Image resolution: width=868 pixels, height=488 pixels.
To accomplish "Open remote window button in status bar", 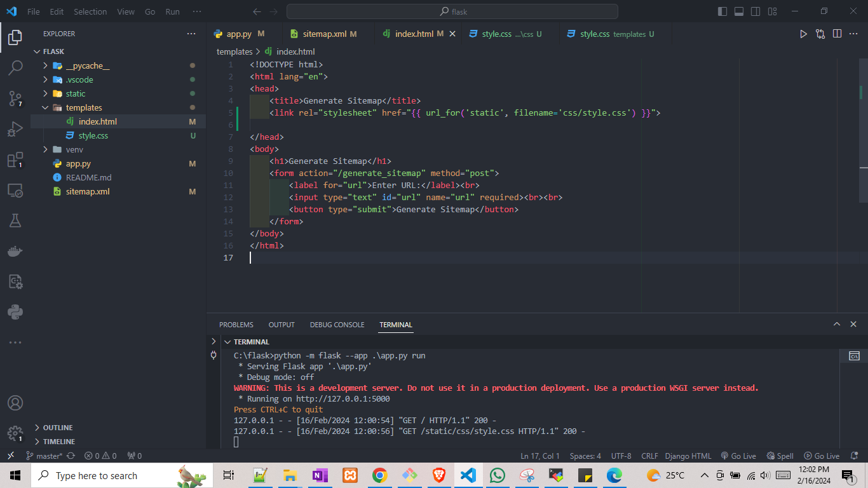I will tap(11, 456).
